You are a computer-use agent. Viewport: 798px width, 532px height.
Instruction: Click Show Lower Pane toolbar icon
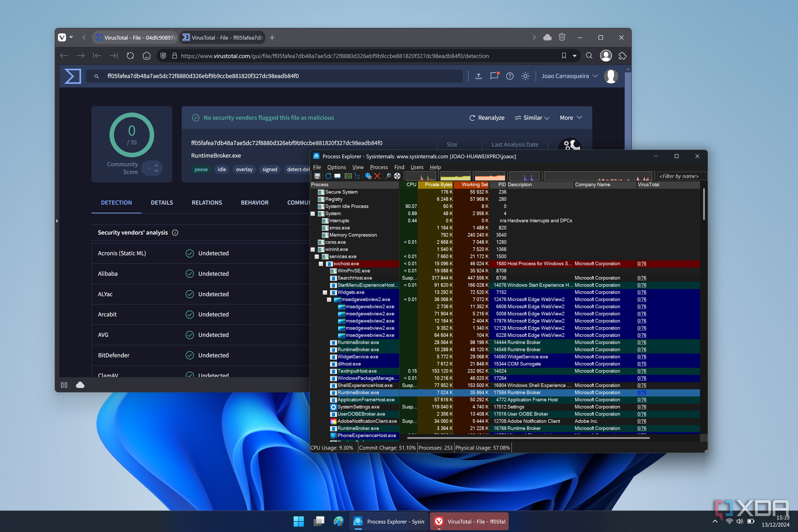pyautogui.click(x=337, y=176)
